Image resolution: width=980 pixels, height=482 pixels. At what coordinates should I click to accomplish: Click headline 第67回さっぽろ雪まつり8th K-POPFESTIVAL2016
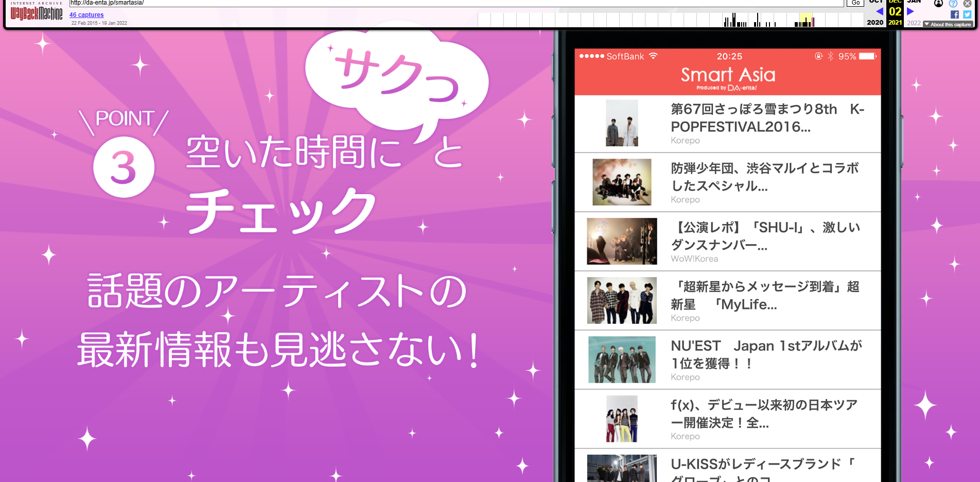(x=767, y=118)
